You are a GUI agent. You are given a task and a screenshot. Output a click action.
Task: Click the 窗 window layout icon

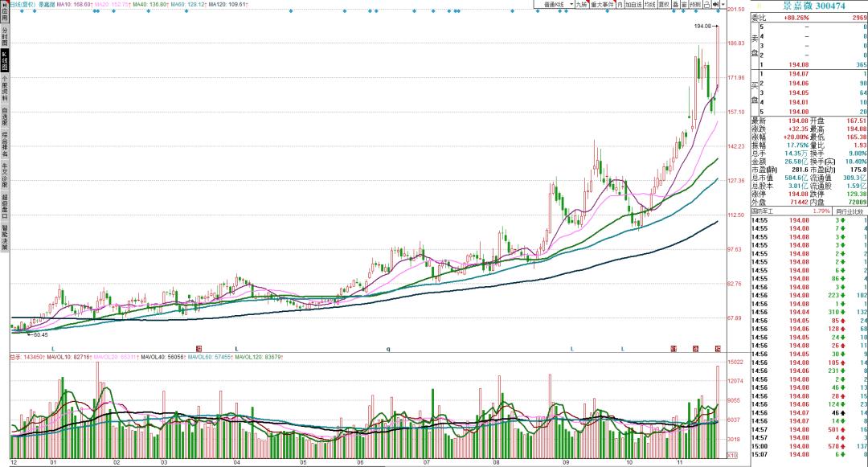tap(684, 4)
